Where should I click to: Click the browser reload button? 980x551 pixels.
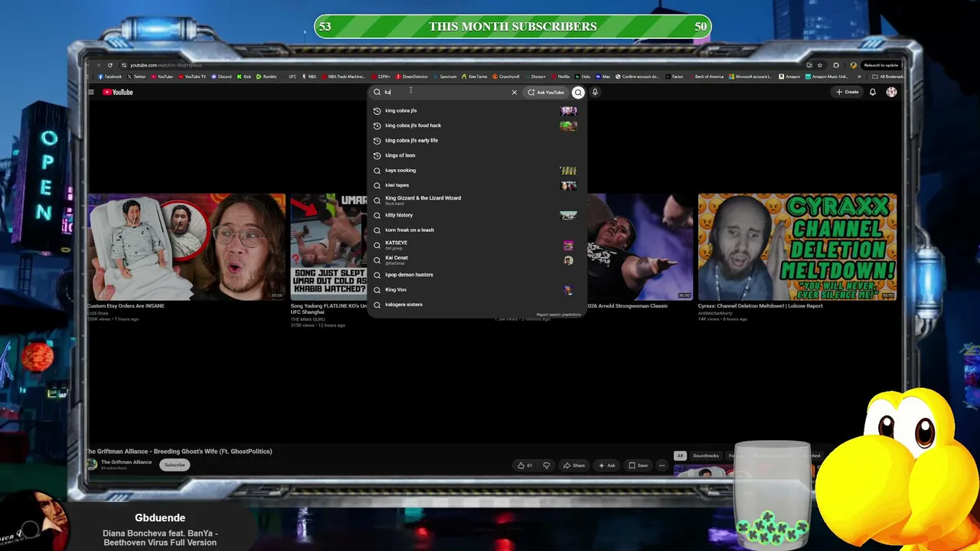110,65
